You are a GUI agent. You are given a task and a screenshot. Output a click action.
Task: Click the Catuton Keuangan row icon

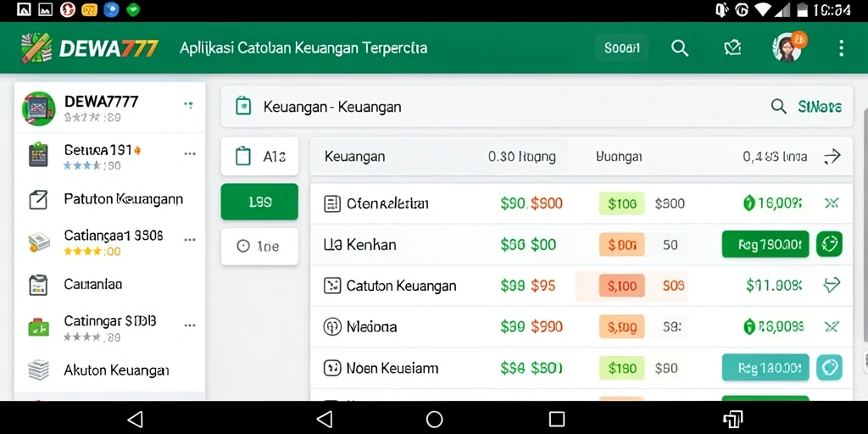(x=331, y=286)
